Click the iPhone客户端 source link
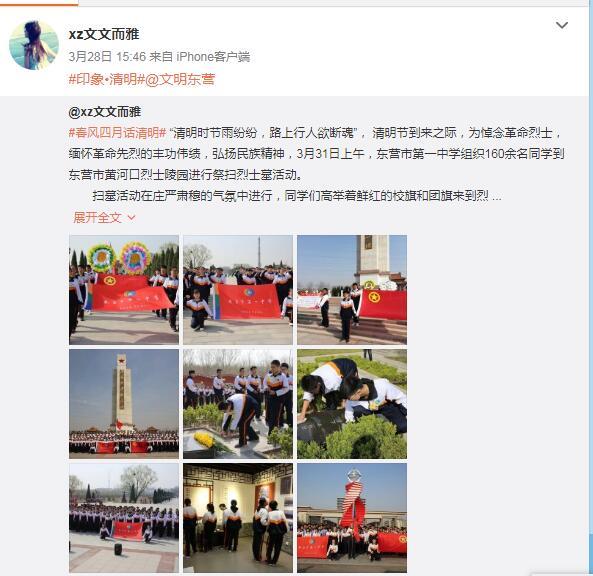 tap(213, 57)
